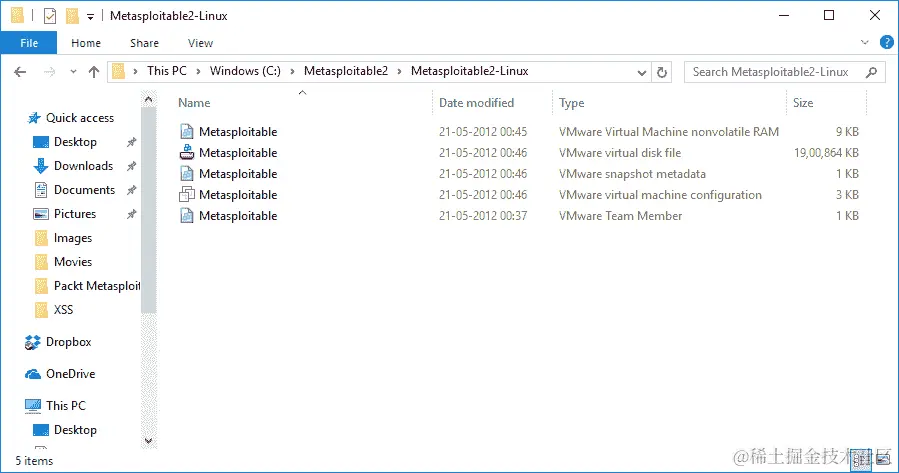Switch to the Home ribbon tab
The width and height of the screenshot is (899, 473).
86,43
